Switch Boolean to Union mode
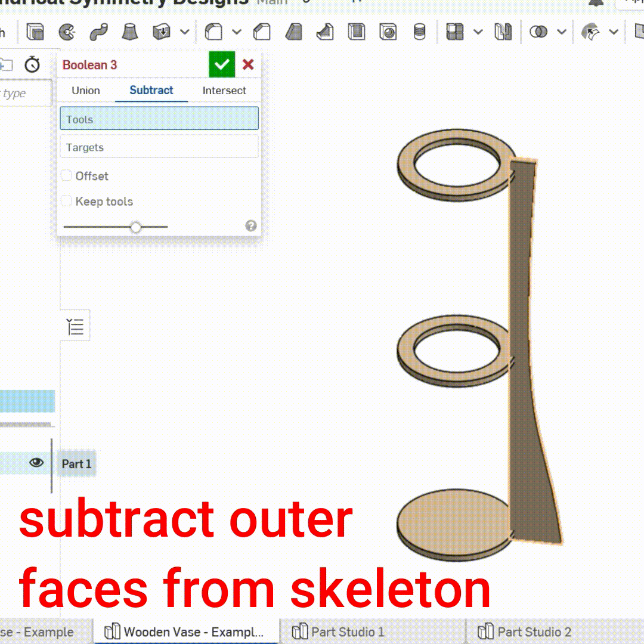This screenshot has height=644, width=644. 85,91
